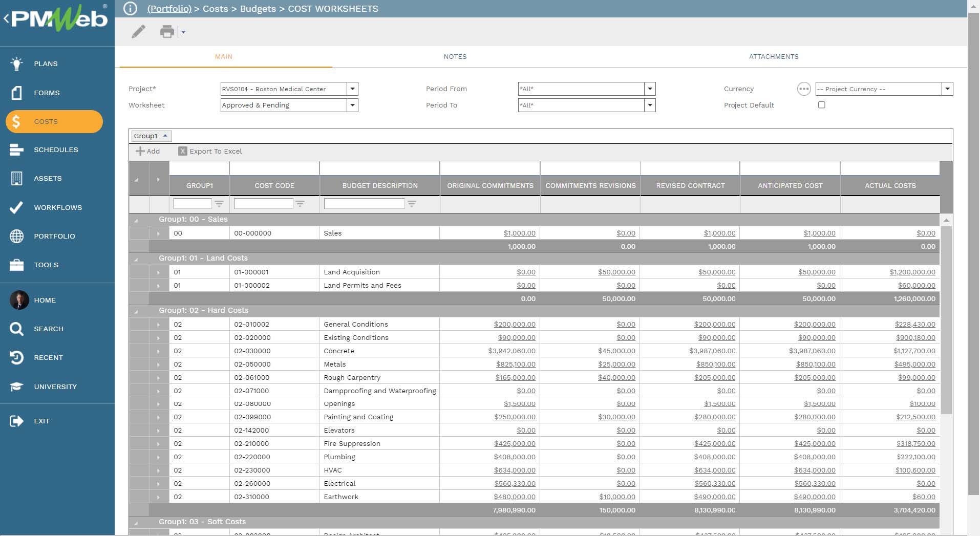This screenshot has height=536, width=980.
Task: Open Metals commitments revisions $25,000.00
Action: (x=616, y=365)
